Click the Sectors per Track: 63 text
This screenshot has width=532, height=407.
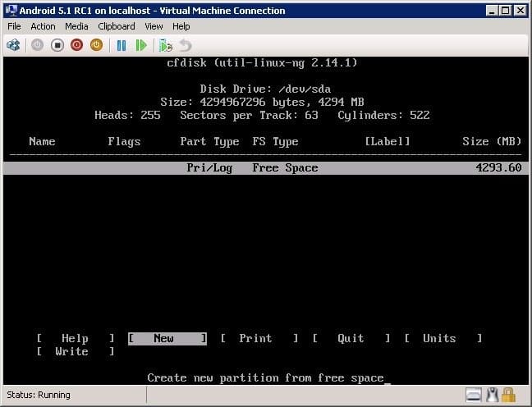[x=249, y=116]
